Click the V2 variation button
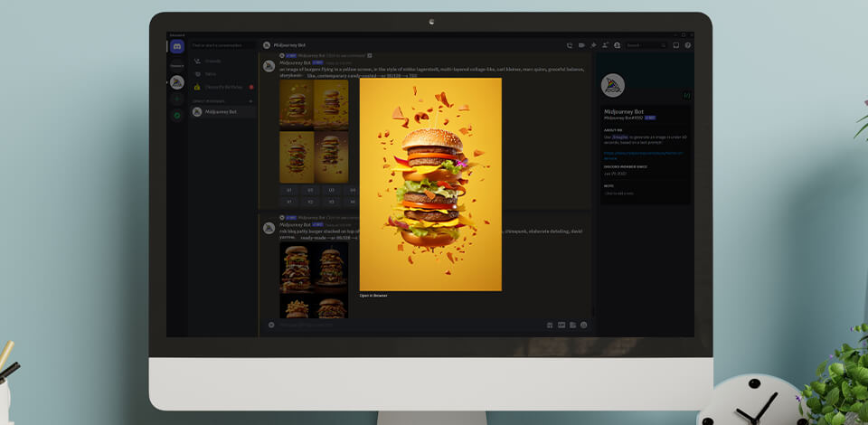The height and width of the screenshot is (425, 868). [310, 202]
